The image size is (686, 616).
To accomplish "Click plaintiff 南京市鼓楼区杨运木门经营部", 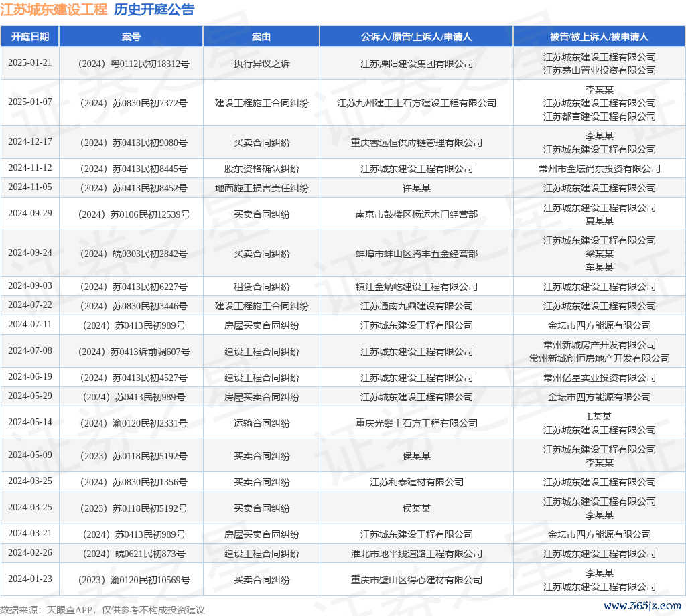I will pos(416,214).
